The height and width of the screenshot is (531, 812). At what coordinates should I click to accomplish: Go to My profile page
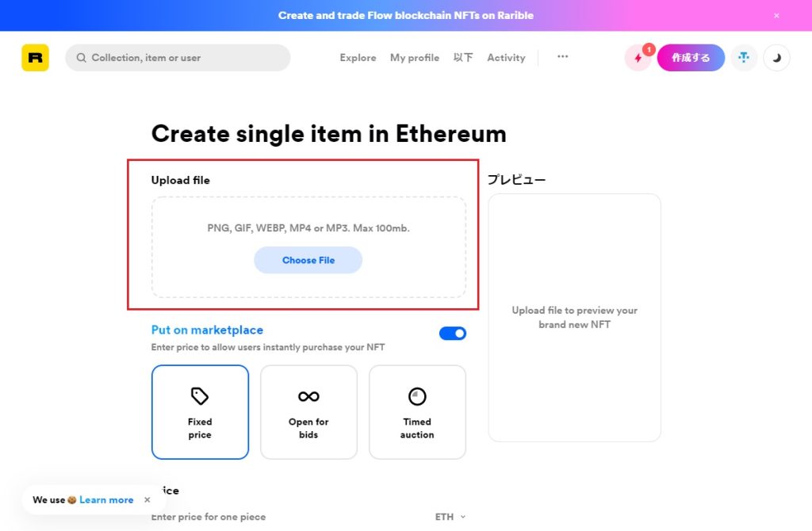[415, 57]
